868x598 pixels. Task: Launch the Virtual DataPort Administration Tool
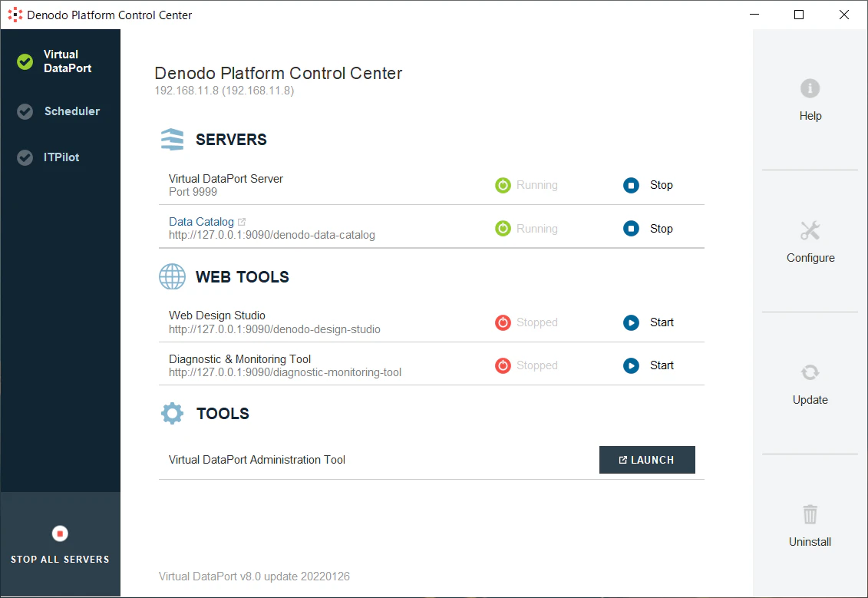[x=647, y=460]
